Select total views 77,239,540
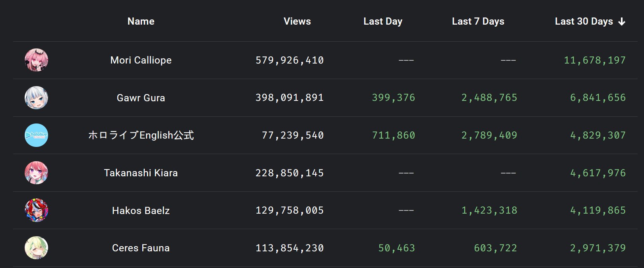The width and height of the screenshot is (644, 268). (293, 135)
